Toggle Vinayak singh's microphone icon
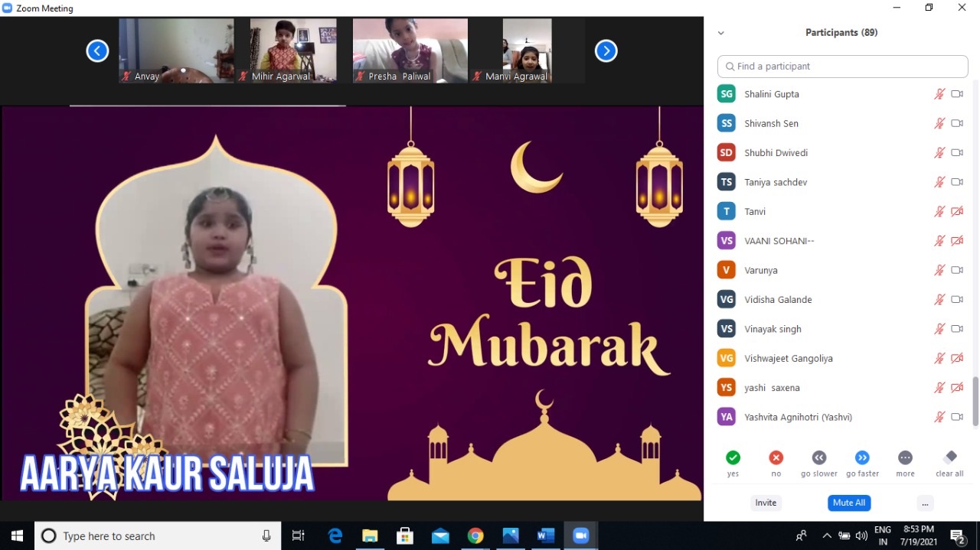 coord(939,329)
